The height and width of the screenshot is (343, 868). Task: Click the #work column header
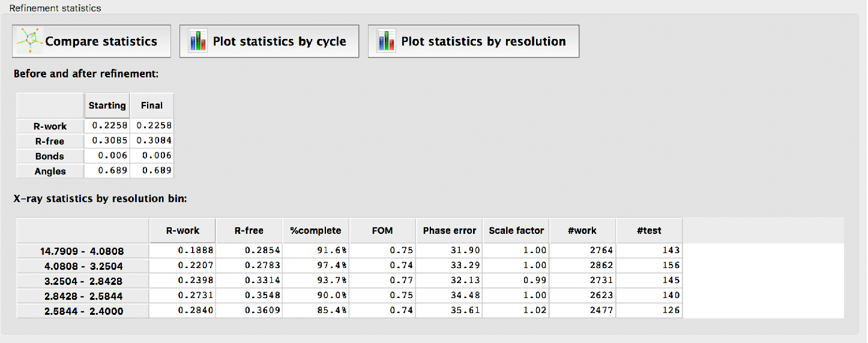(x=582, y=230)
